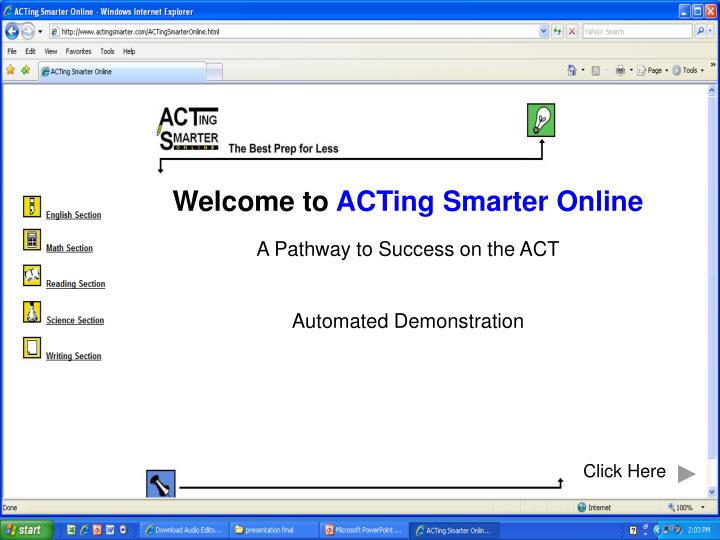Viewport: 720px width, 540px height.
Task: Open the Writing Section link
Action: [x=73, y=356]
